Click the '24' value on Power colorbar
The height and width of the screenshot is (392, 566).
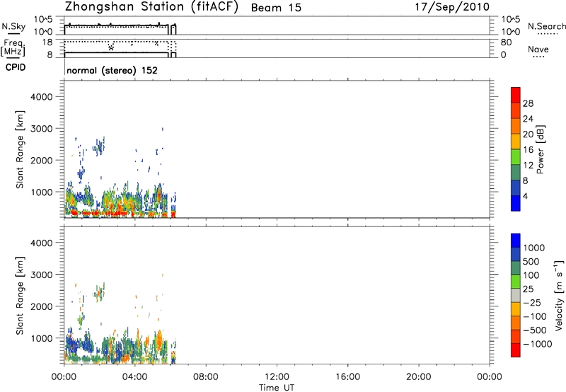click(528, 119)
